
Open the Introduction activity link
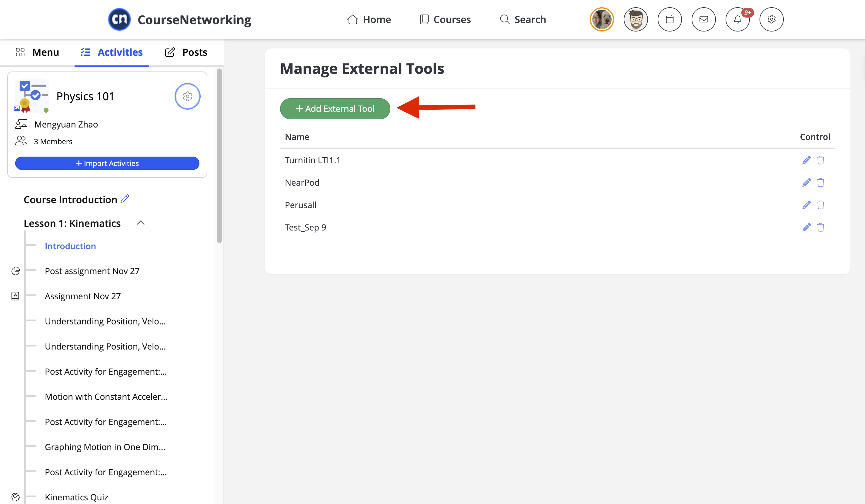coord(70,246)
